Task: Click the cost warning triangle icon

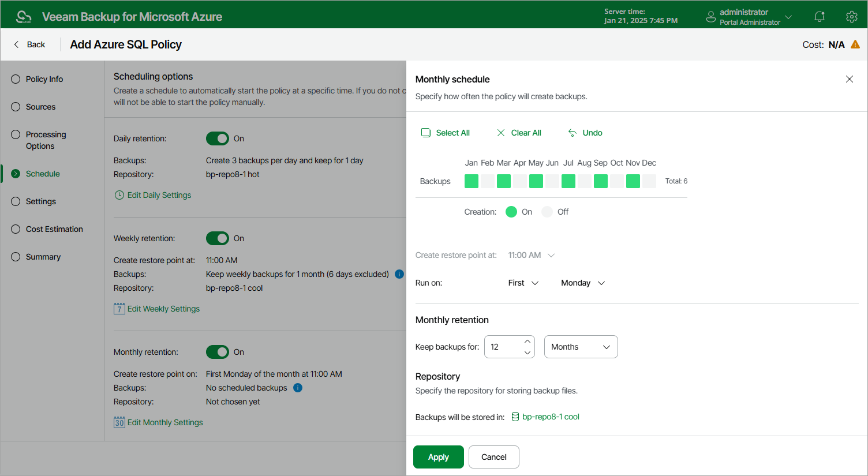Action: pyautogui.click(x=855, y=44)
